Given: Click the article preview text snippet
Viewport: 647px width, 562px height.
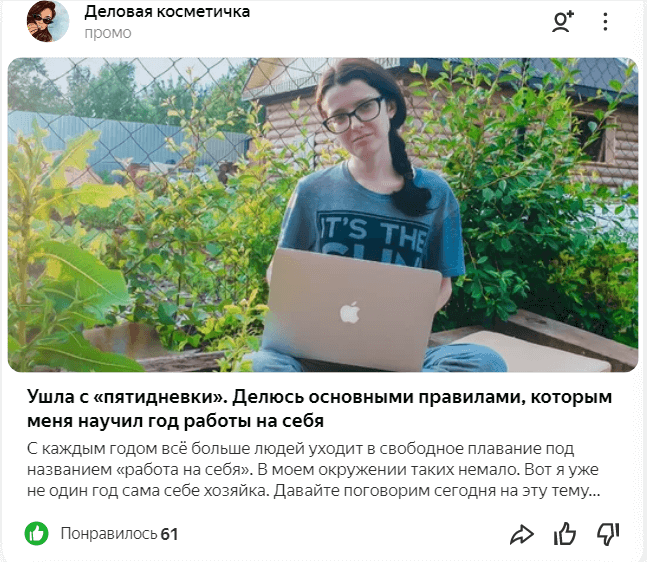Looking at the screenshot, I should point(314,470).
